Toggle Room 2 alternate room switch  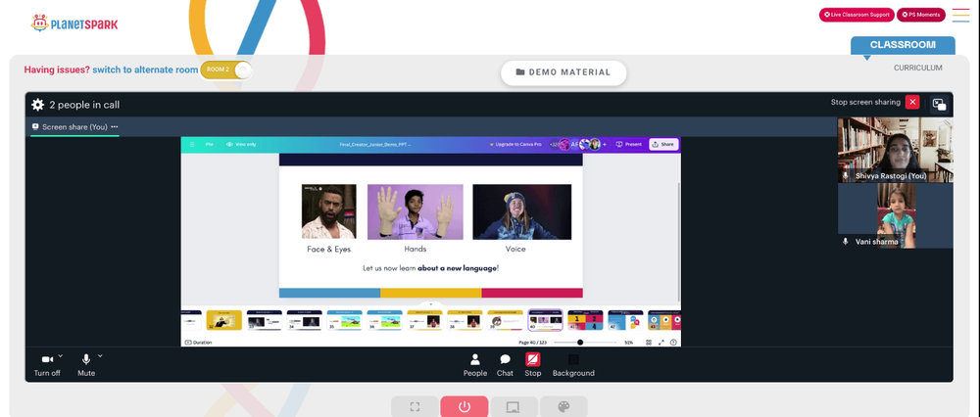(226, 69)
